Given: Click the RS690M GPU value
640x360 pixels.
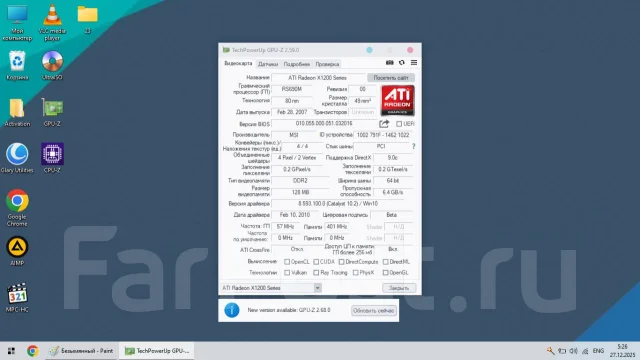Looking at the screenshot, I should pos(292,89).
